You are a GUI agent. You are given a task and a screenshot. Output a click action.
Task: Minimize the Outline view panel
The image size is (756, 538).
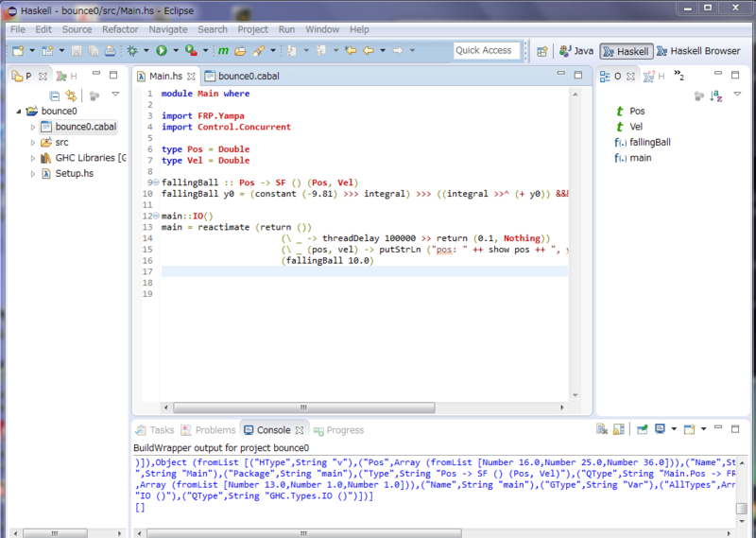pyautogui.click(x=718, y=74)
